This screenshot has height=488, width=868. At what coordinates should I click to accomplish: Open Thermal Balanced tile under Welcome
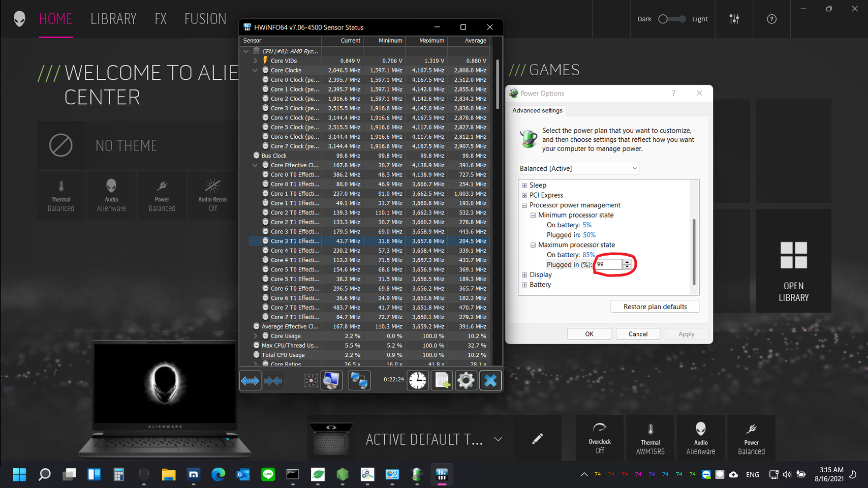61,196
